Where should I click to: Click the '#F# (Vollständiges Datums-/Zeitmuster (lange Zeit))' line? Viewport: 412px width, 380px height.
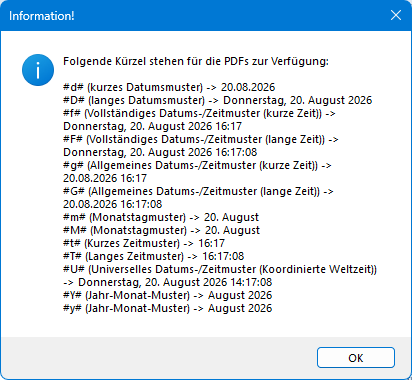tap(201, 139)
